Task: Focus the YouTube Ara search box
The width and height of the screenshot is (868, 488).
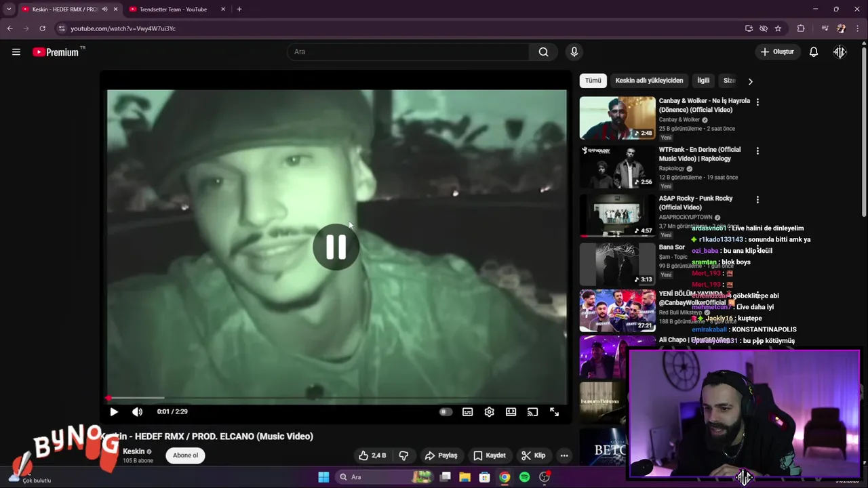Action: pos(409,52)
